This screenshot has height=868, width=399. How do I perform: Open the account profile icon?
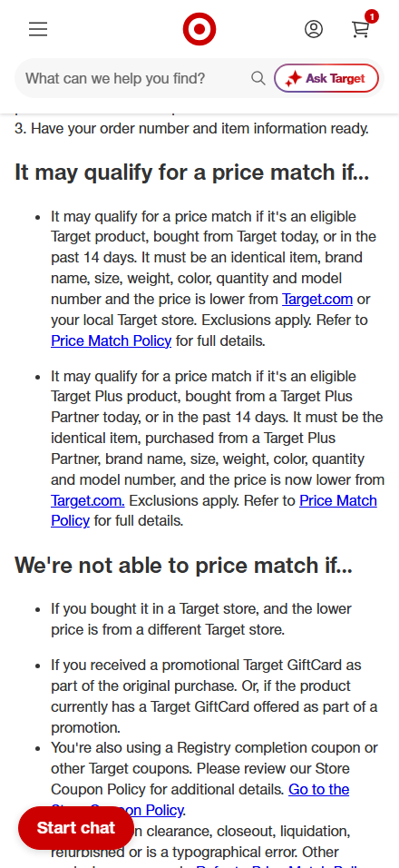[314, 29]
